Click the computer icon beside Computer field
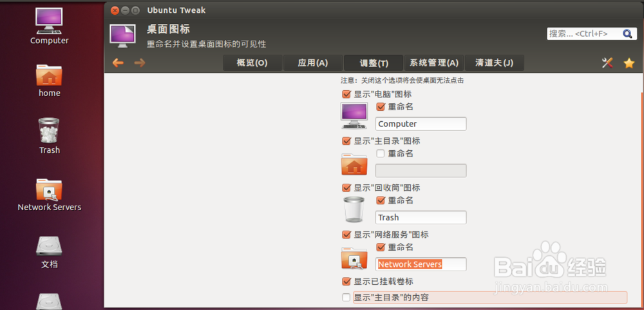 pos(354,115)
